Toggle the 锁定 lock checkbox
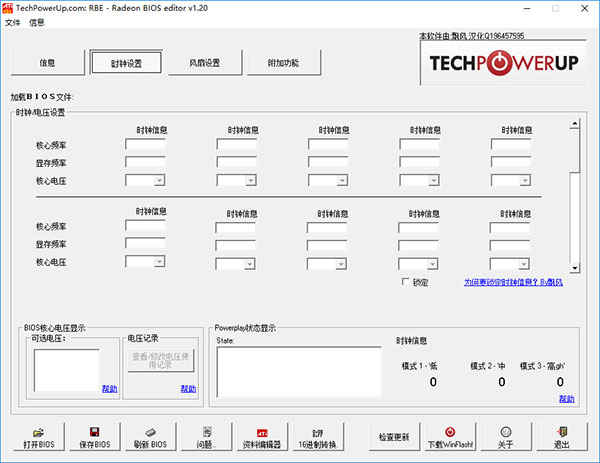Screen dimensions: 600x463 tap(405, 282)
